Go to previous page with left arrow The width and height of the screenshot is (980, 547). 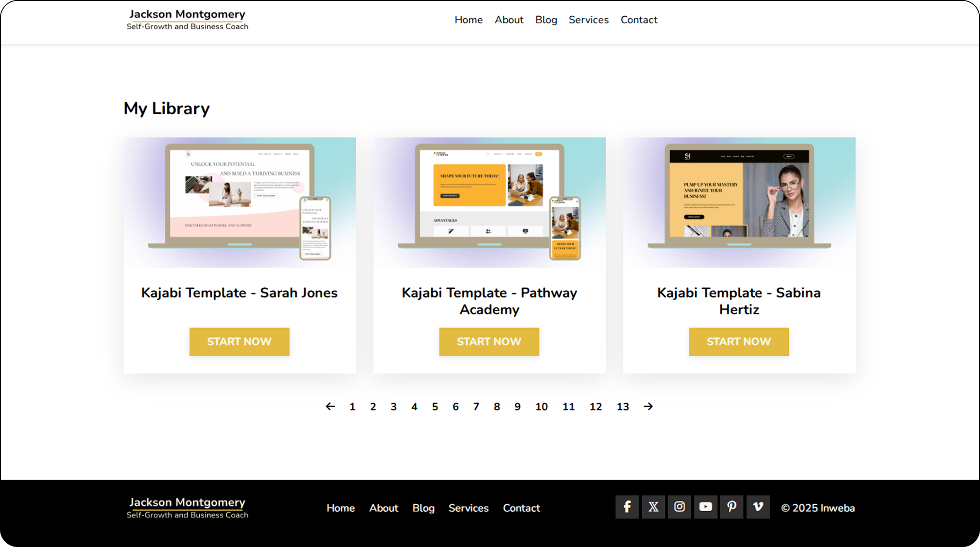(x=330, y=407)
